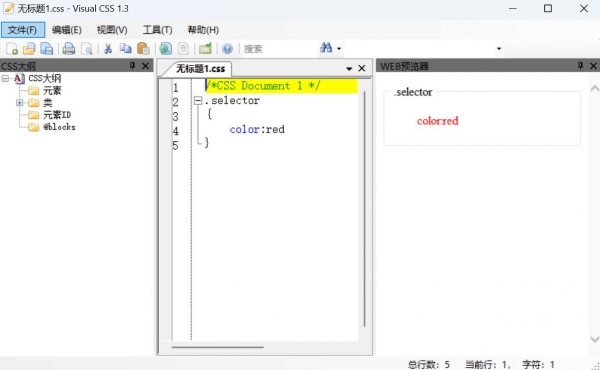The height and width of the screenshot is (370, 600).
Task: Click preview scroll up arrow
Action: pos(594,88)
